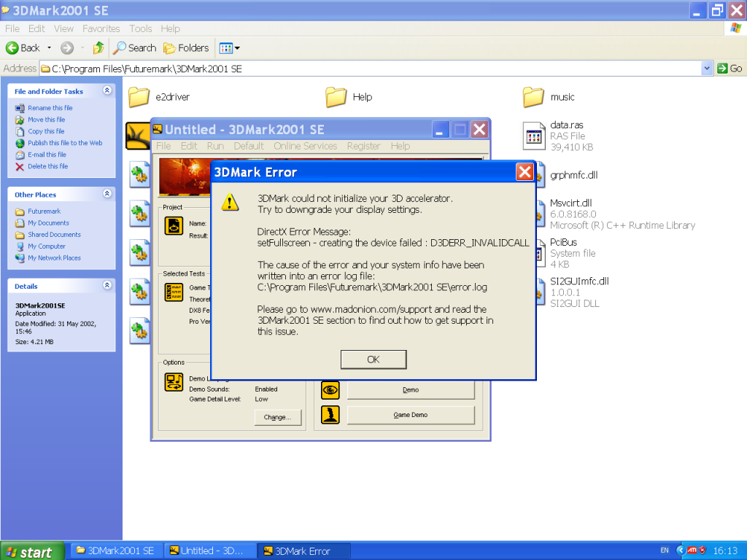Open Register menu in 3DMark window
The height and width of the screenshot is (560, 747).
363,146
